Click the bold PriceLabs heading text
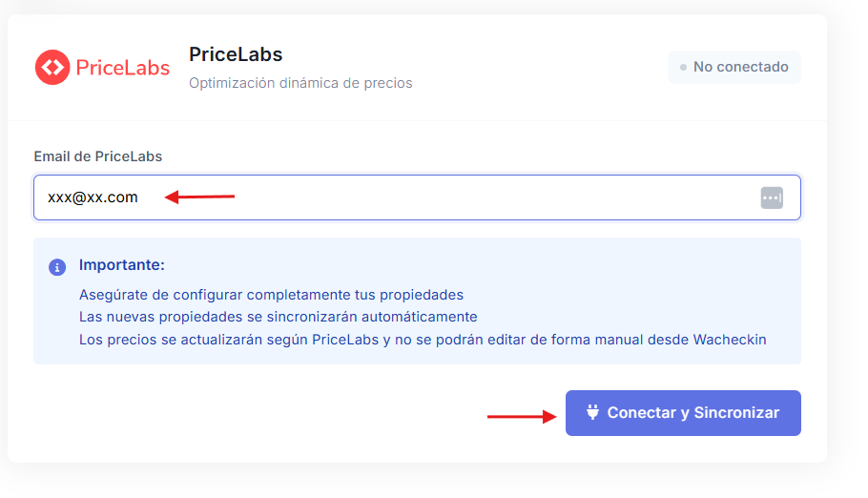 pos(236,54)
